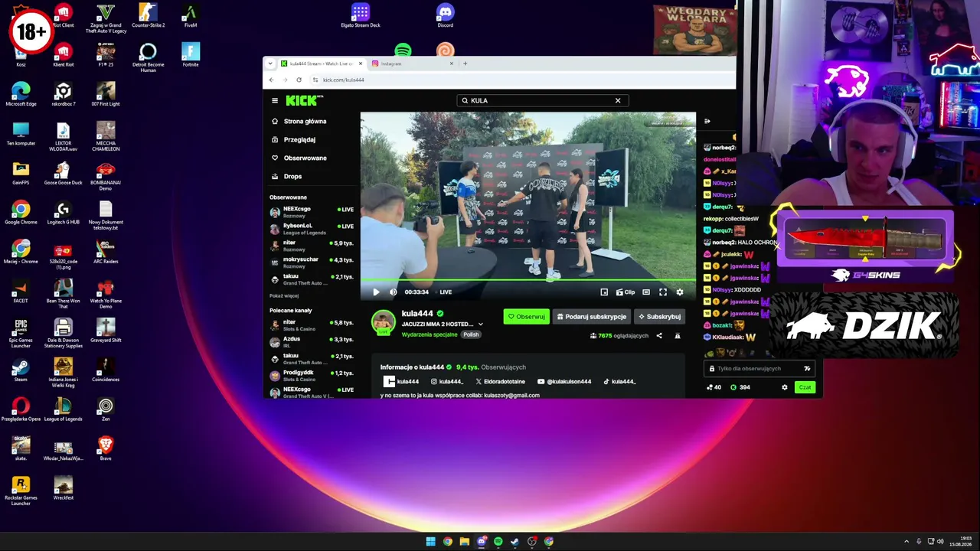
Task: Open the Windows Start menu
Action: pos(431,542)
